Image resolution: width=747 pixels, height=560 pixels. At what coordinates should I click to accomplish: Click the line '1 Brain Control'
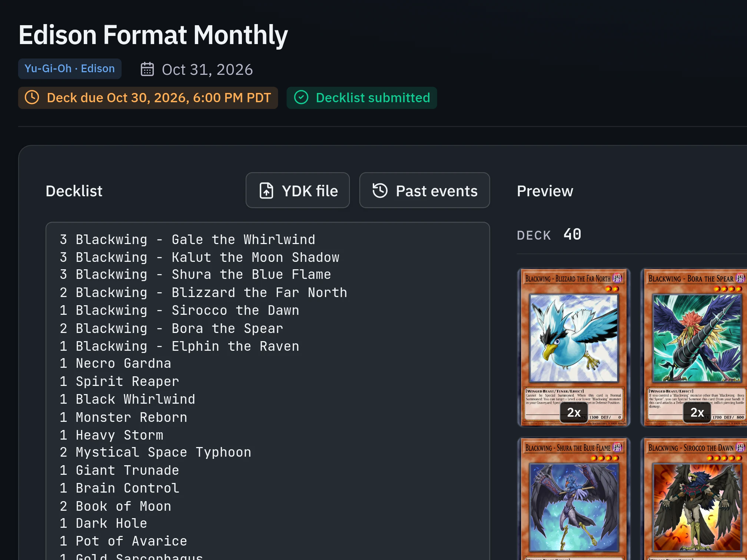tap(119, 488)
